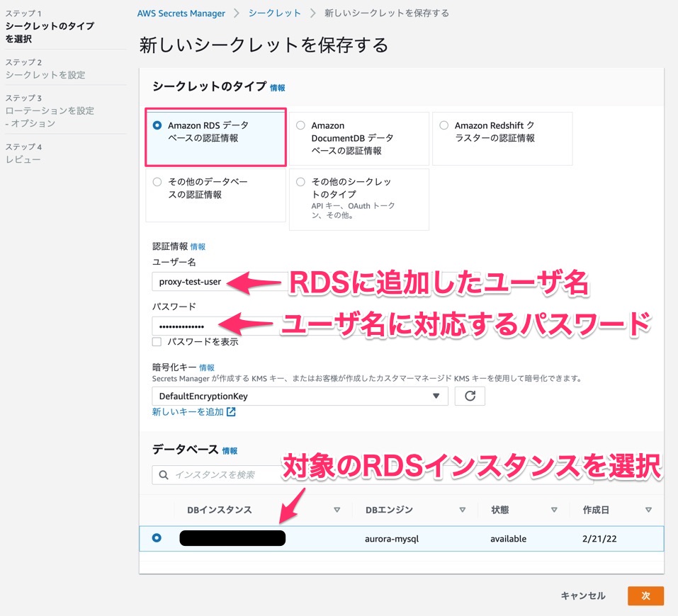678x616 pixels.
Task: Cancel with the キャンセル button
Action: [x=582, y=595]
